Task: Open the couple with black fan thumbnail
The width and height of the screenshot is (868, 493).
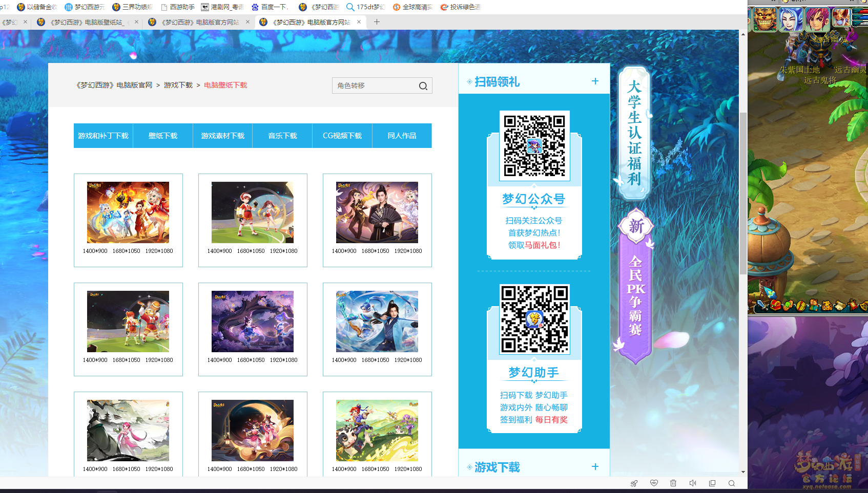Action: click(377, 212)
